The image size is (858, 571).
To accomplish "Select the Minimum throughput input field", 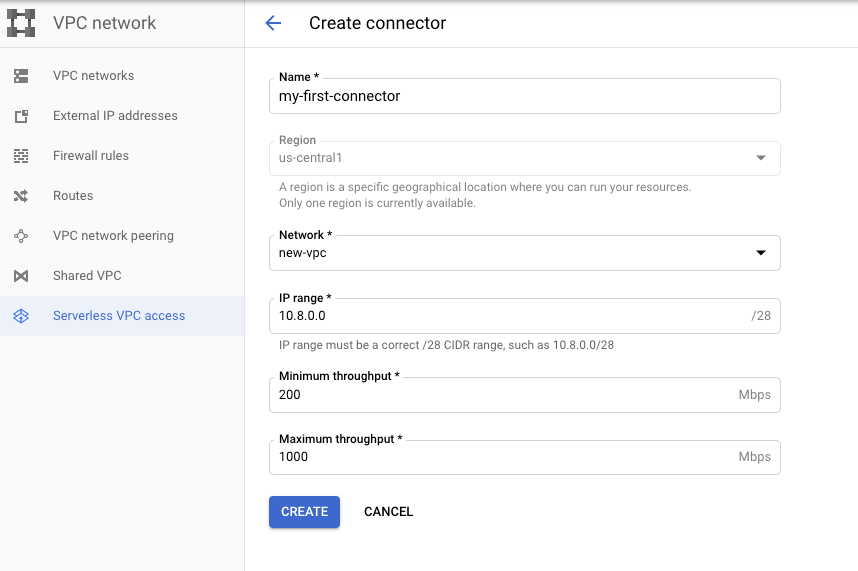I will point(525,395).
